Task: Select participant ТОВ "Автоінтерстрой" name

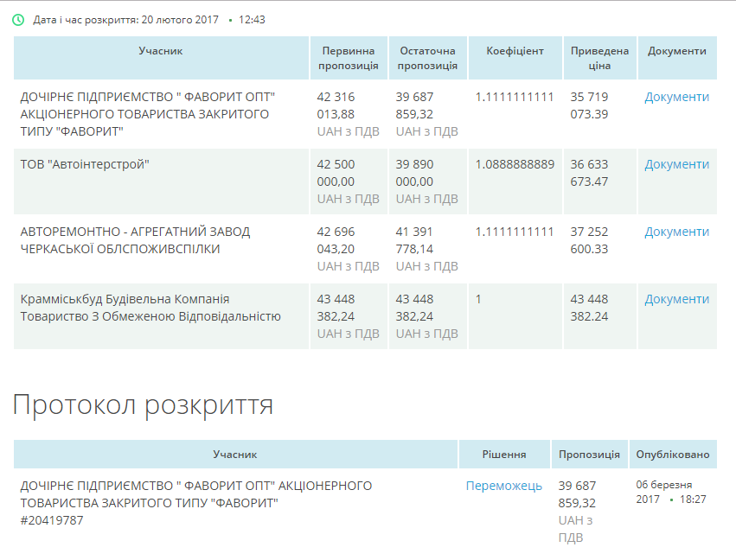Action: coord(85,164)
